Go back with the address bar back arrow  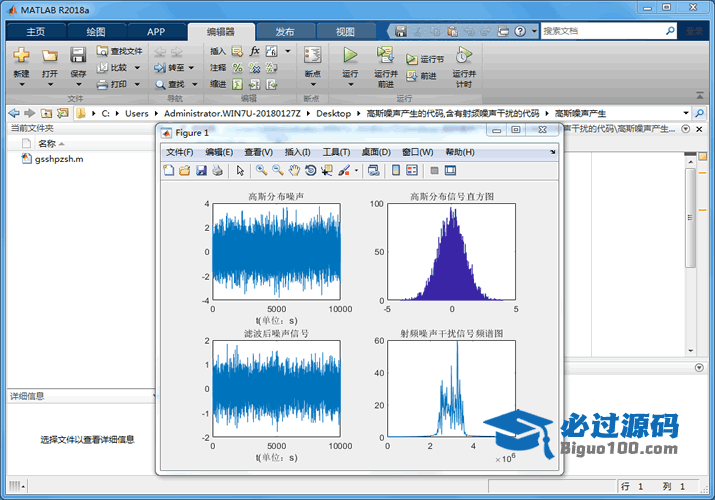pyautogui.click(x=14, y=113)
